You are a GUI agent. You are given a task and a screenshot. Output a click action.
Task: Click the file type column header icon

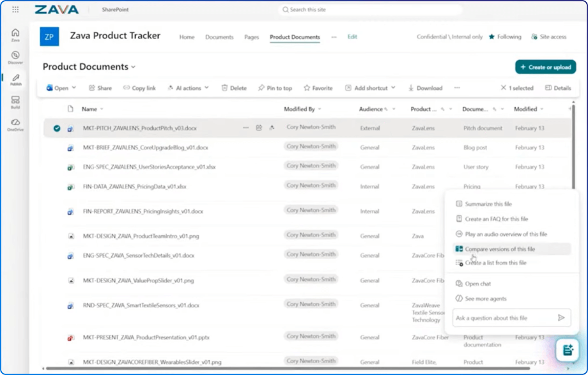[70, 109]
